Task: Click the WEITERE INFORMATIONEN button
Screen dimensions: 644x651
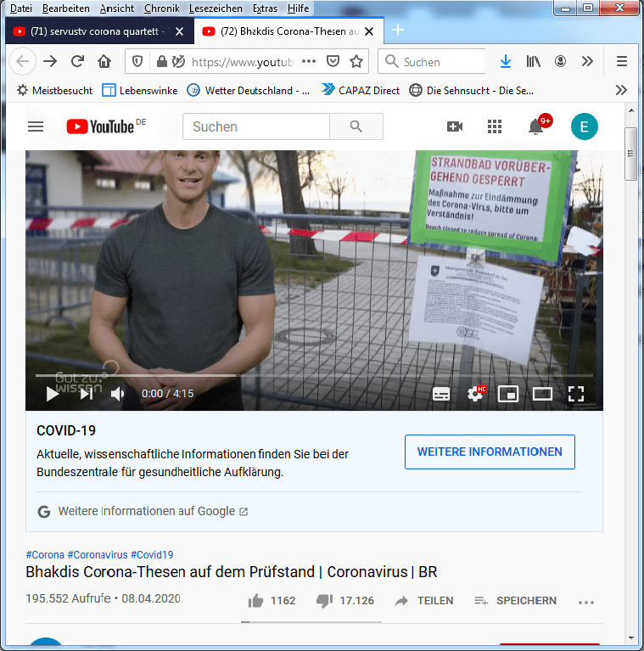Action: (x=490, y=452)
